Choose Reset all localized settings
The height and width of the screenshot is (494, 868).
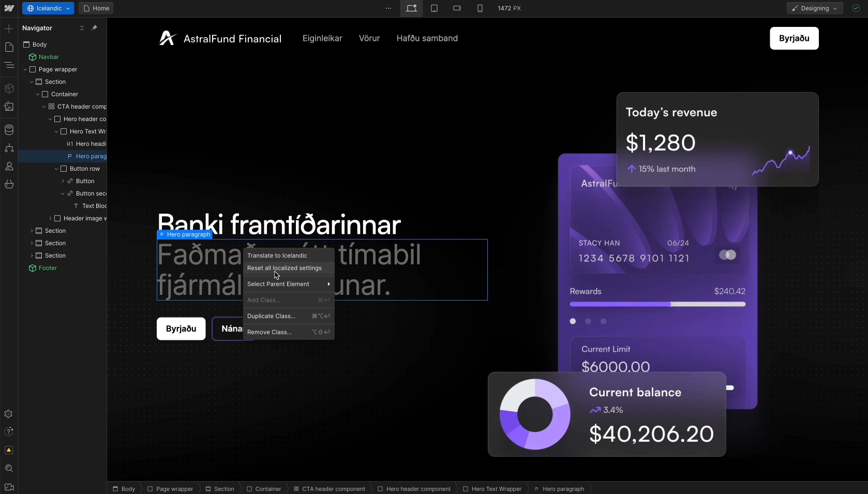tap(289, 268)
